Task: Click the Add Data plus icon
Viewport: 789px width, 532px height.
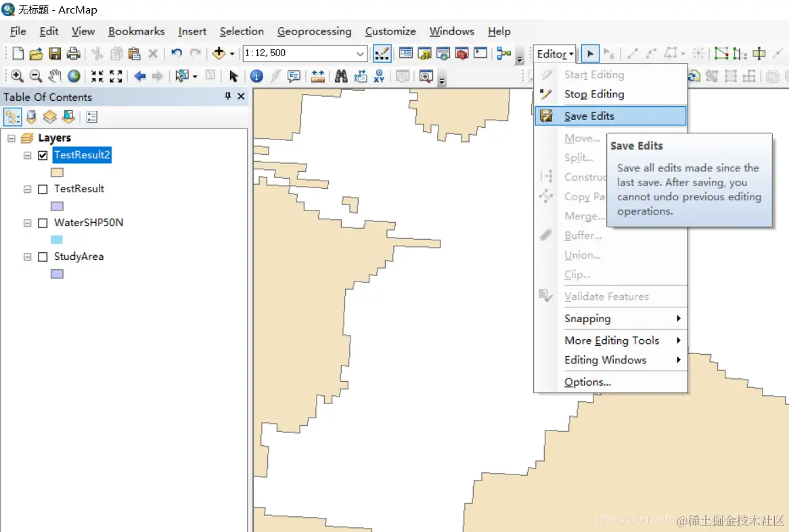Action: click(x=219, y=53)
